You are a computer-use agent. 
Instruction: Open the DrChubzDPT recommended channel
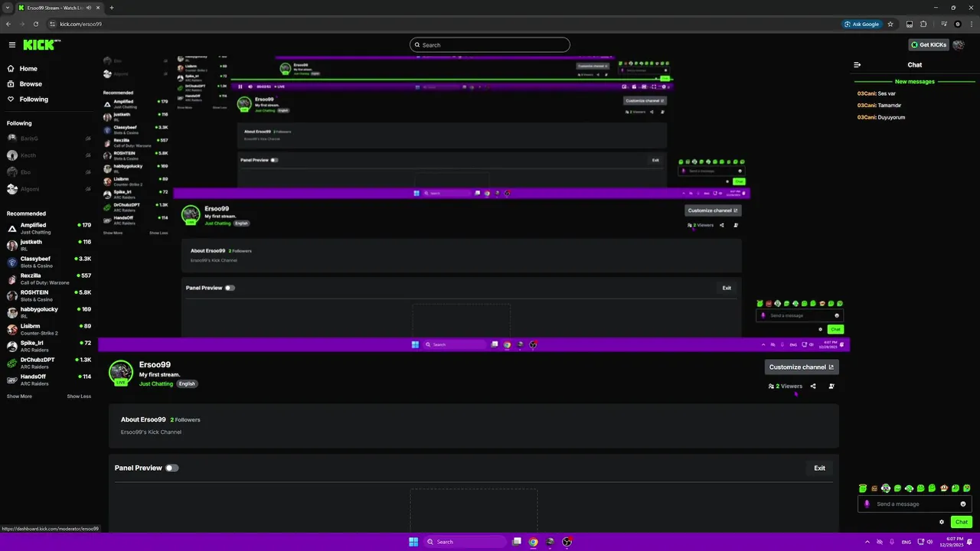[49, 363]
